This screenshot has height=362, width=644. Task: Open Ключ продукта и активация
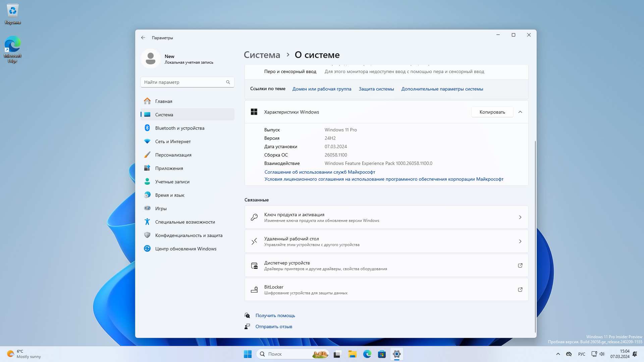point(386,217)
